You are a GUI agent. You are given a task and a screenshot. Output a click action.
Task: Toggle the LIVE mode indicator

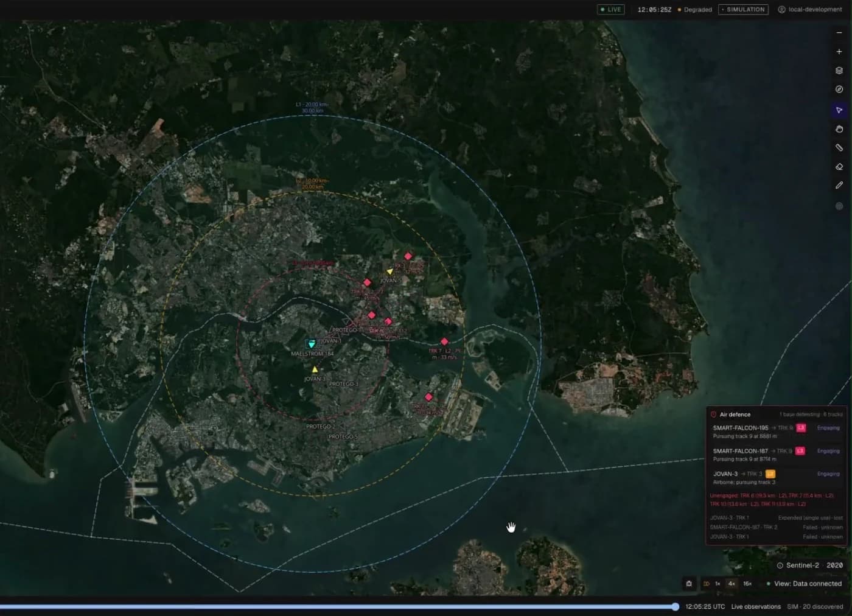pyautogui.click(x=611, y=10)
